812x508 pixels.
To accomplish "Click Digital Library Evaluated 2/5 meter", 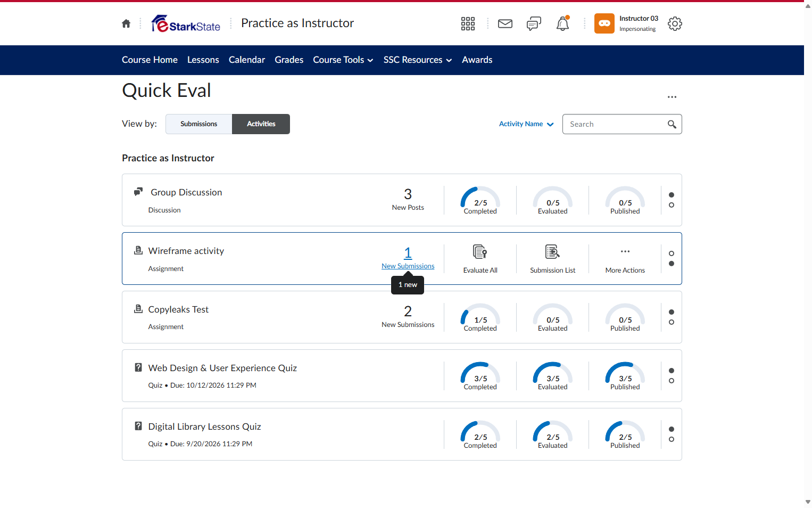I will click(553, 435).
